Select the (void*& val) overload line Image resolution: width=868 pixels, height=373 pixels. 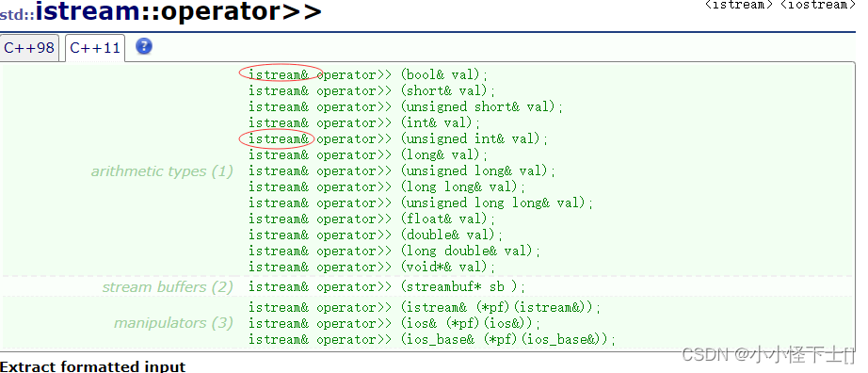pyautogui.click(x=372, y=268)
